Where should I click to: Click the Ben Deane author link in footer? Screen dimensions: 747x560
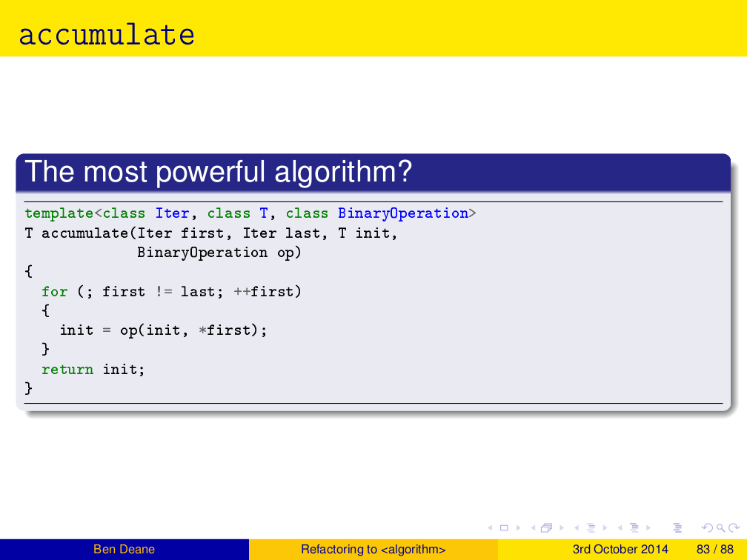click(124, 549)
